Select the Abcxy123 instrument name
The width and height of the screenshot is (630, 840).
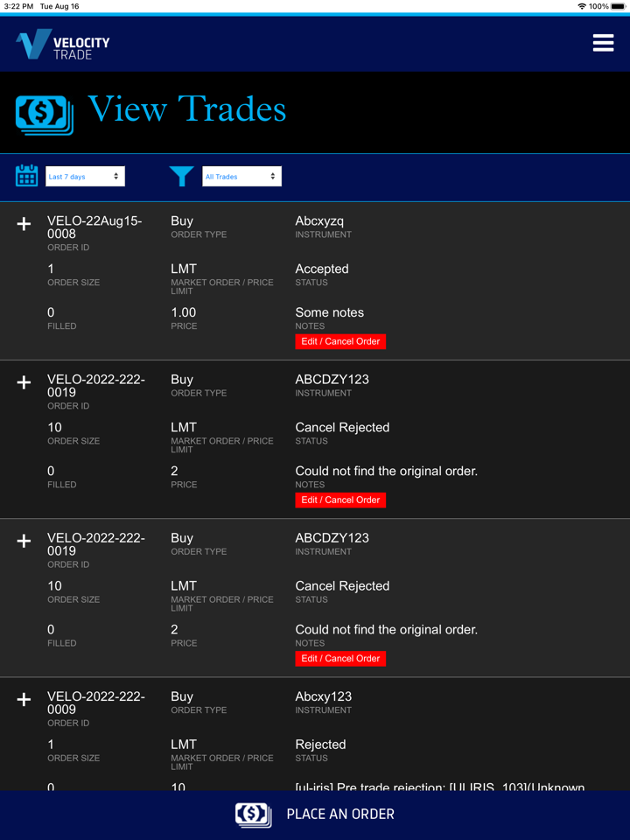coord(323,696)
